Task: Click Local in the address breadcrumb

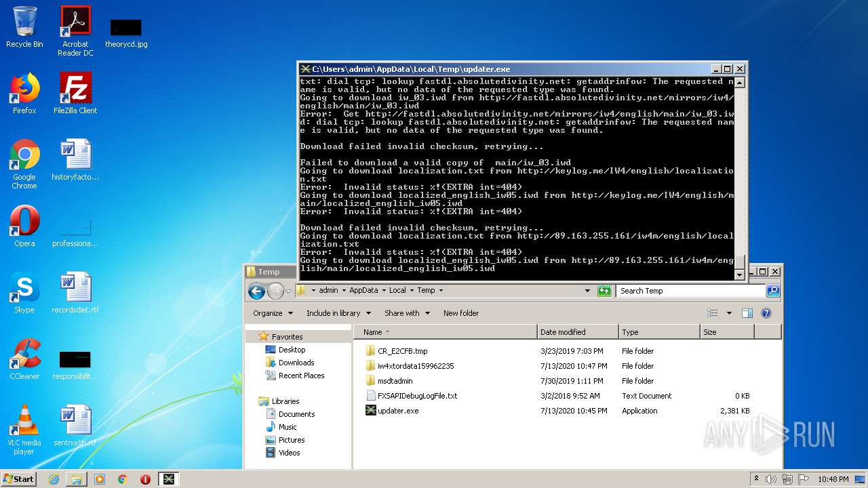Action: pyautogui.click(x=397, y=290)
